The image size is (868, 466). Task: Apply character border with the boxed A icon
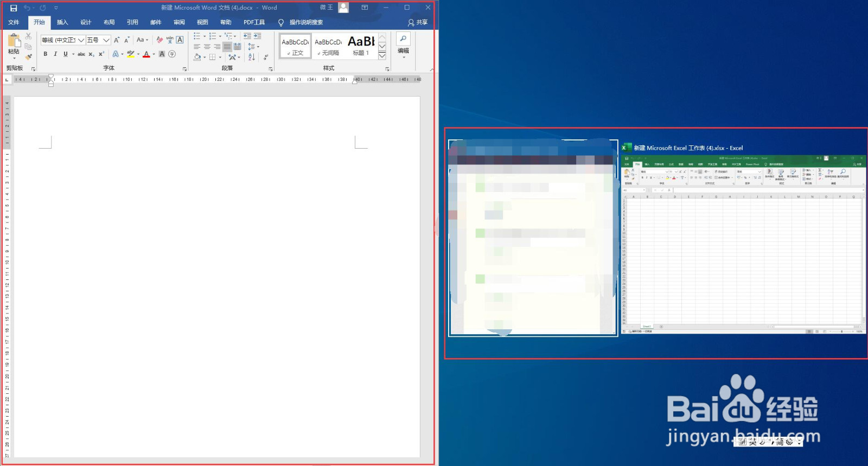click(180, 40)
